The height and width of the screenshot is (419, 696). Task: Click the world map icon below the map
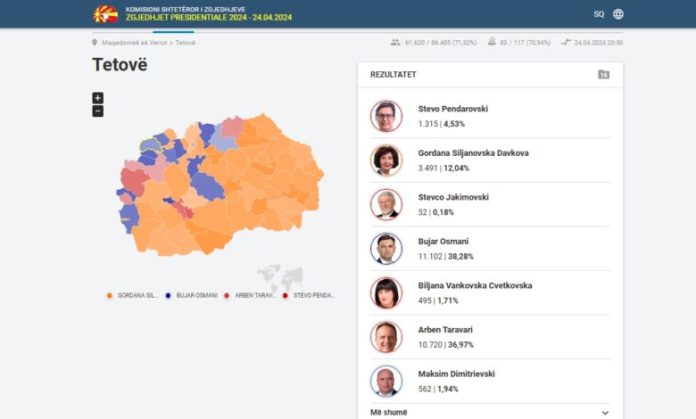tap(279, 276)
